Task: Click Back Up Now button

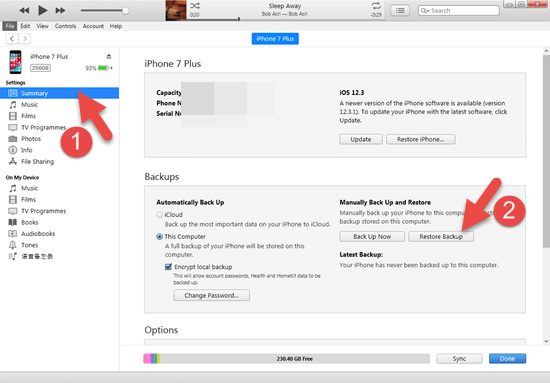Action: pyautogui.click(x=372, y=237)
